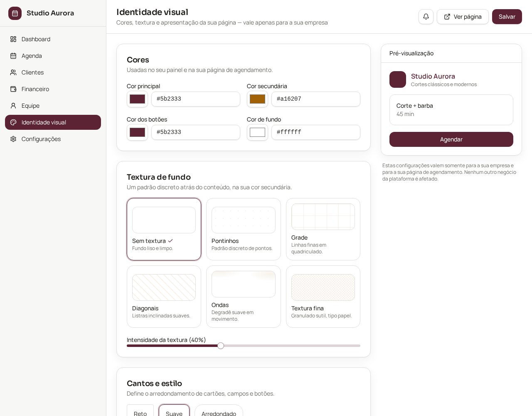Open the notifications bell icon
Viewport: 532px width, 416px height.
click(426, 17)
